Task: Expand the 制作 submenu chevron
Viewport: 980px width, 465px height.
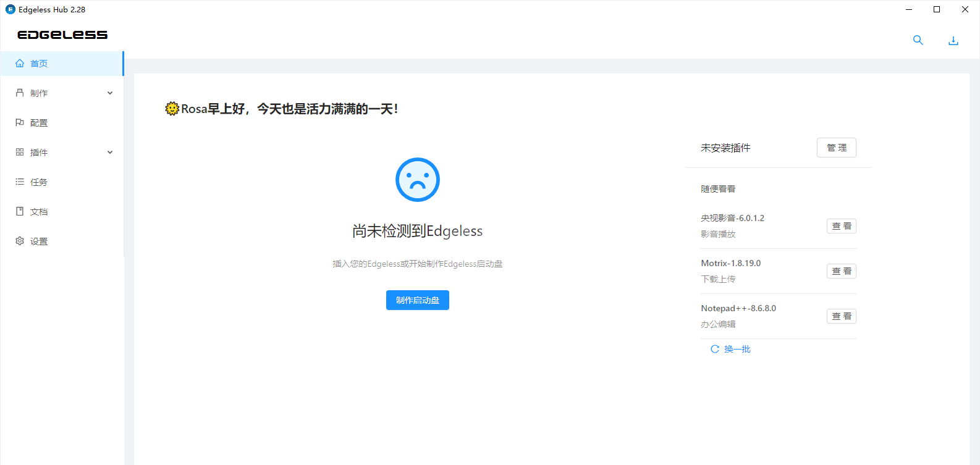Action: (x=110, y=93)
